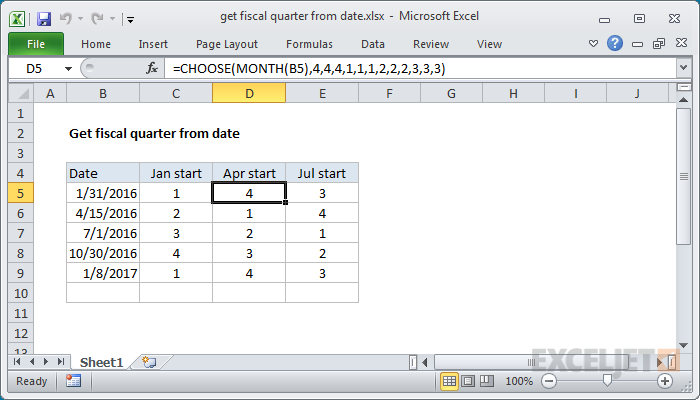Screen dimensions: 700x400
Task: Zoom out with the minus button
Action: tap(549, 381)
